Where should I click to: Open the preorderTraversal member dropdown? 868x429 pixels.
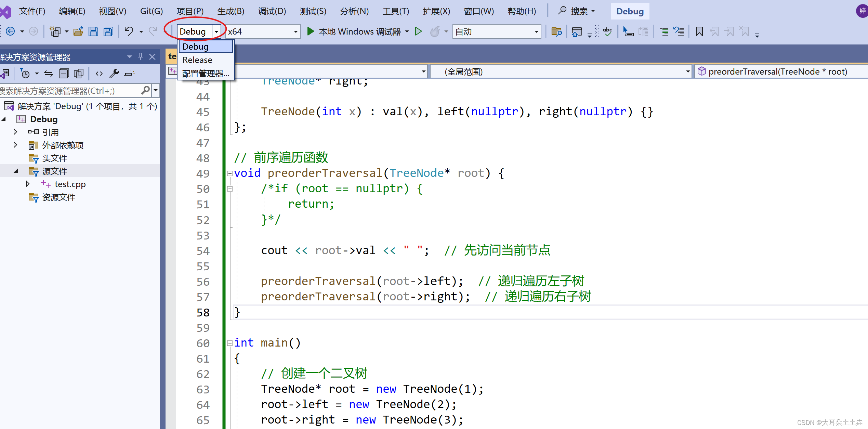[781, 71]
